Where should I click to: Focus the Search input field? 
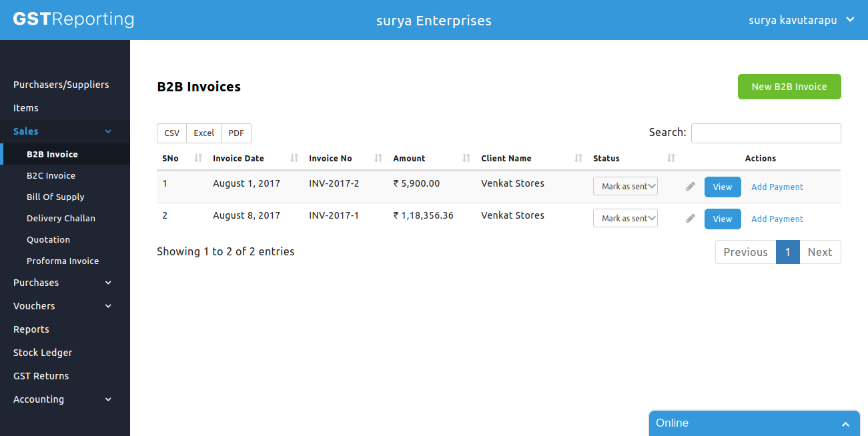(x=766, y=133)
